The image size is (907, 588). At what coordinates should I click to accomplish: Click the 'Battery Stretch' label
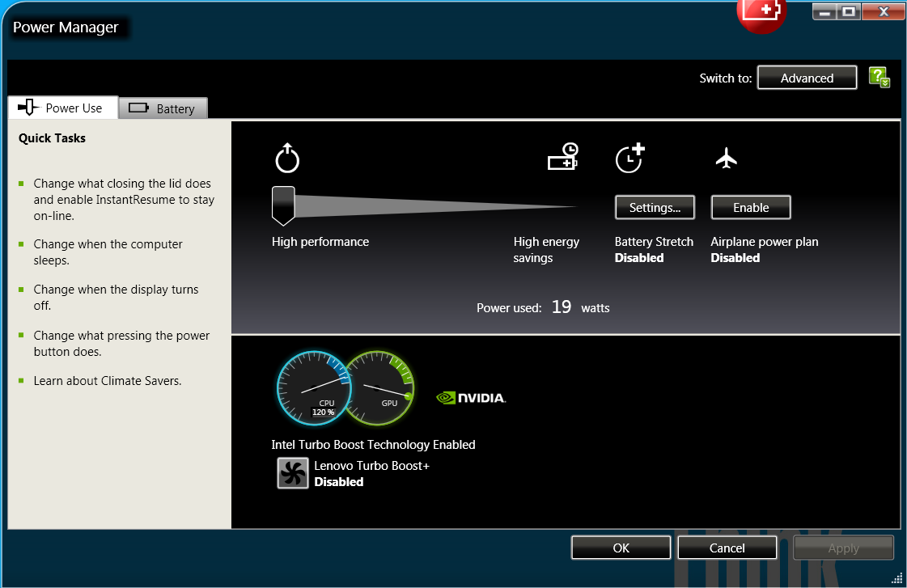(x=654, y=242)
